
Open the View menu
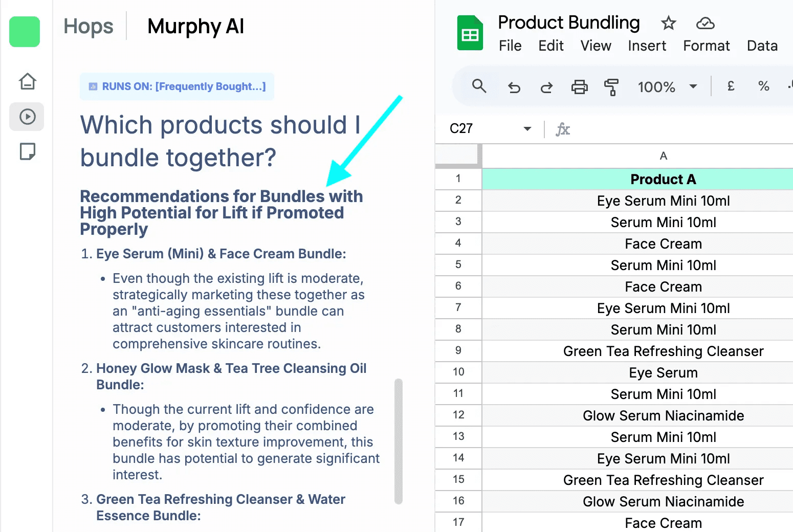[x=596, y=46]
